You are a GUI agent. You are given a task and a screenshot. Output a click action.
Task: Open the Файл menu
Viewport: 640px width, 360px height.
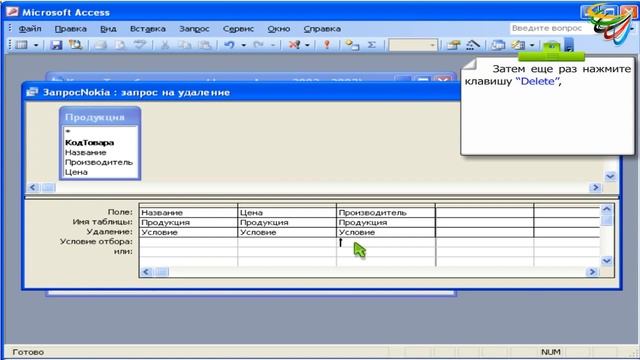(x=30, y=29)
